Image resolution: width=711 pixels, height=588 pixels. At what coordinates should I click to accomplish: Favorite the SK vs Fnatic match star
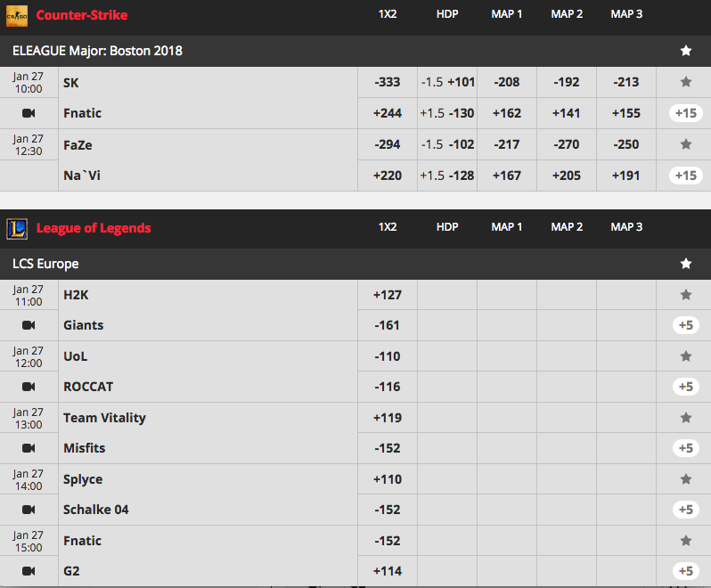coord(686,82)
